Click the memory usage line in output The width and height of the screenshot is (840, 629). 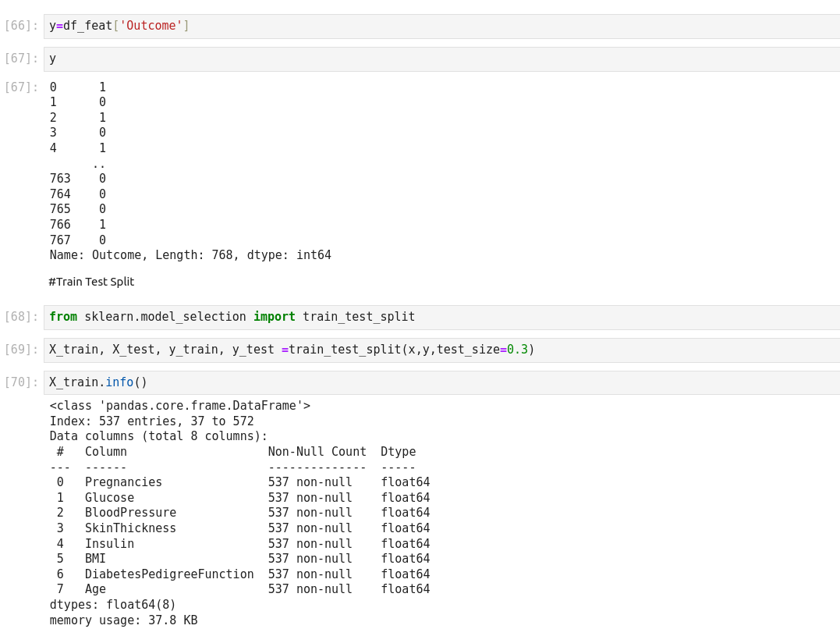123,620
